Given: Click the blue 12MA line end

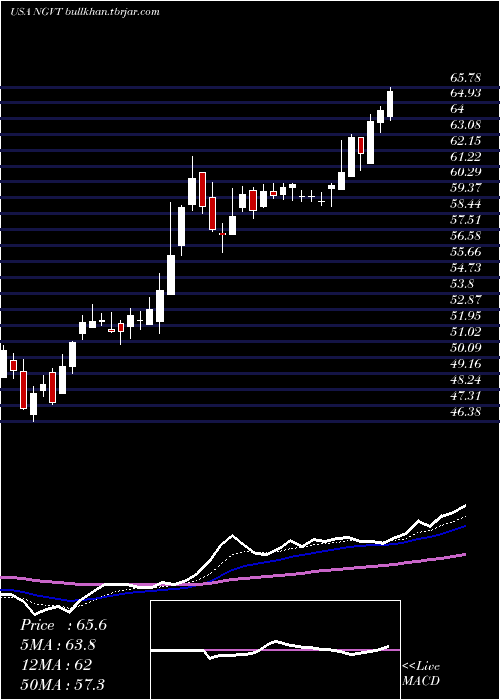Looking at the screenshot, I should click(x=464, y=527).
